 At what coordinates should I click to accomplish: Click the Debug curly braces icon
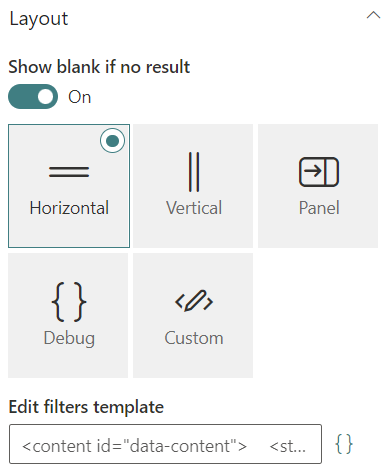(x=69, y=302)
